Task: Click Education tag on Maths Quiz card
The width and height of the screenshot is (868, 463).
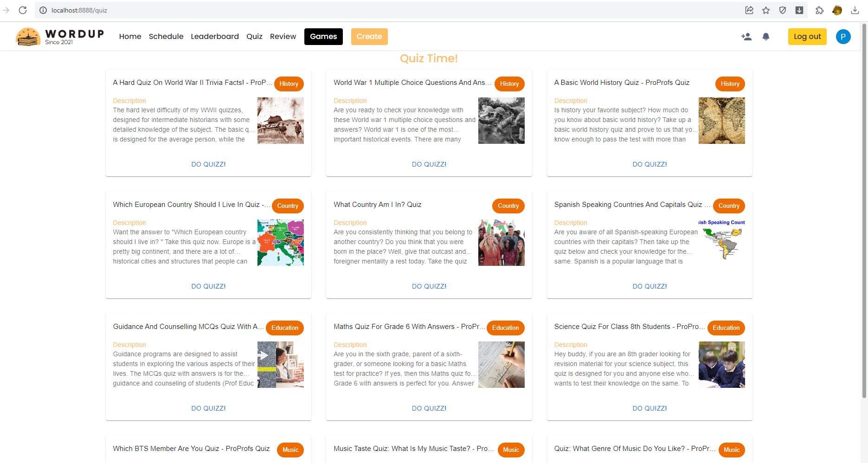Action: [x=506, y=328]
